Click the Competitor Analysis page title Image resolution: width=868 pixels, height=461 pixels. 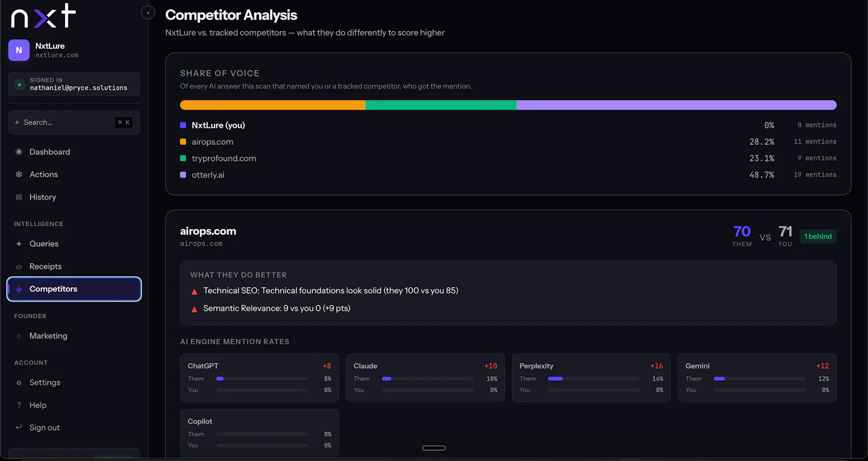click(231, 15)
